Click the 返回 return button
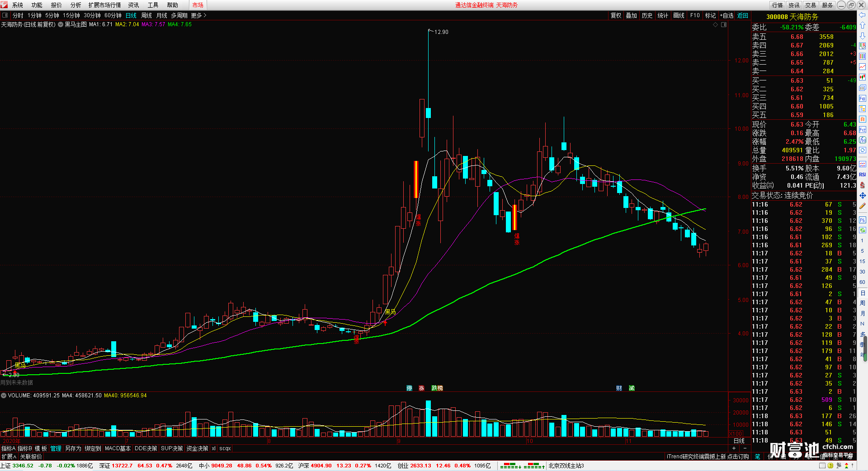The image size is (868, 471). click(x=743, y=15)
